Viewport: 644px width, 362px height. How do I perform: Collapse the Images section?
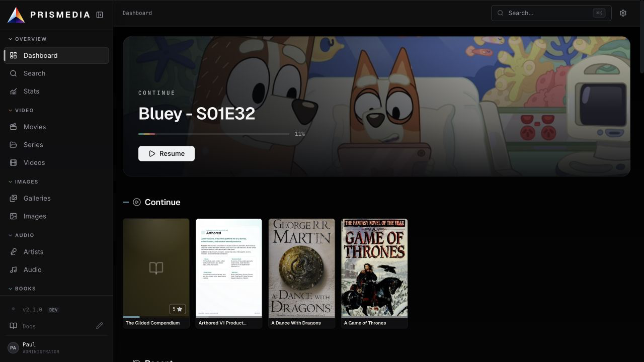pyautogui.click(x=23, y=182)
